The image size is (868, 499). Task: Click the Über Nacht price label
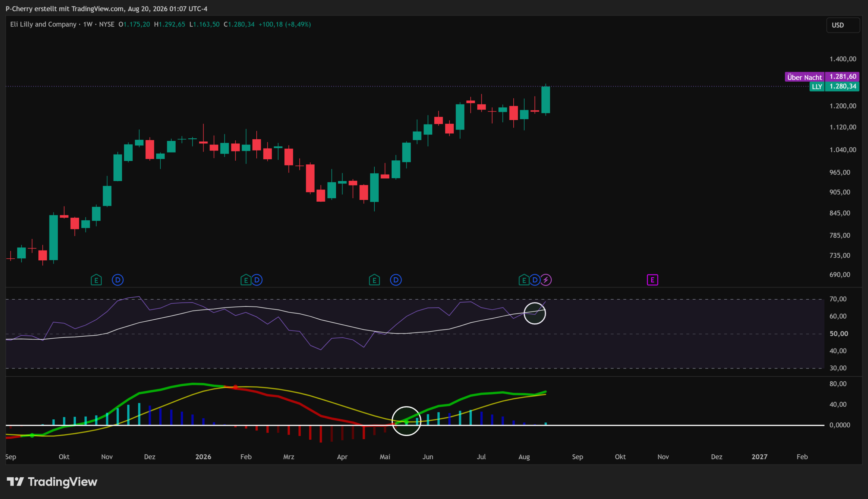805,77
